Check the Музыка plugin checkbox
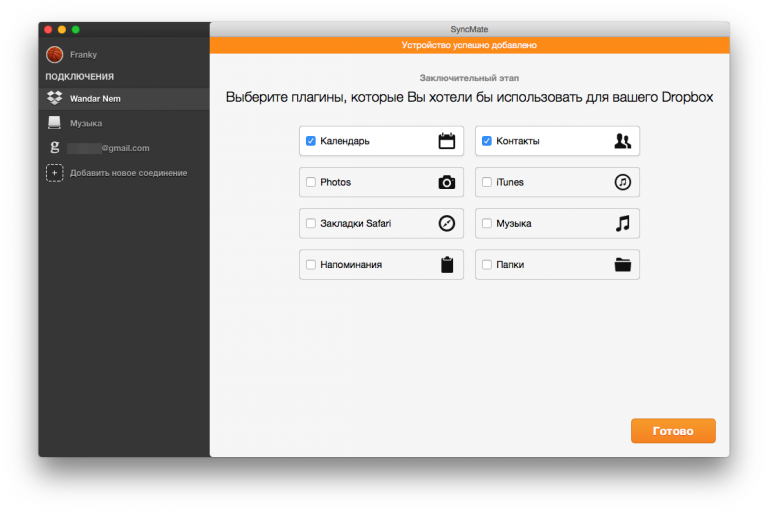The height and width of the screenshot is (512, 768). pyautogui.click(x=486, y=223)
